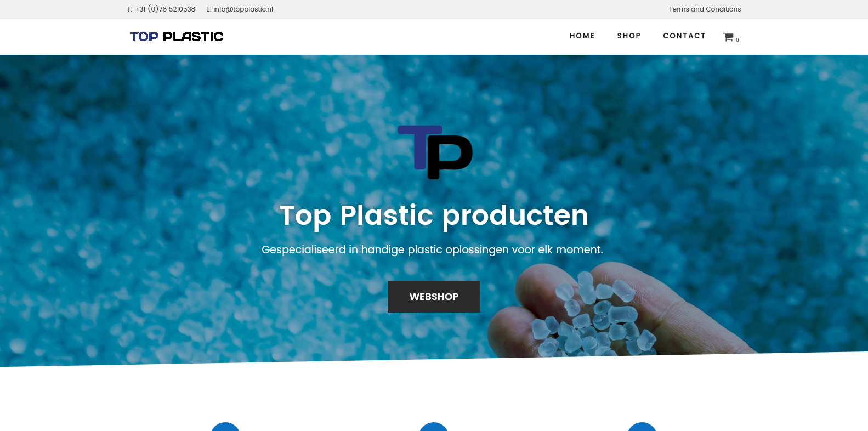The height and width of the screenshot is (431, 868).
Task: Click the WEBSHOP button
Action: pyautogui.click(x=434, y=297)
